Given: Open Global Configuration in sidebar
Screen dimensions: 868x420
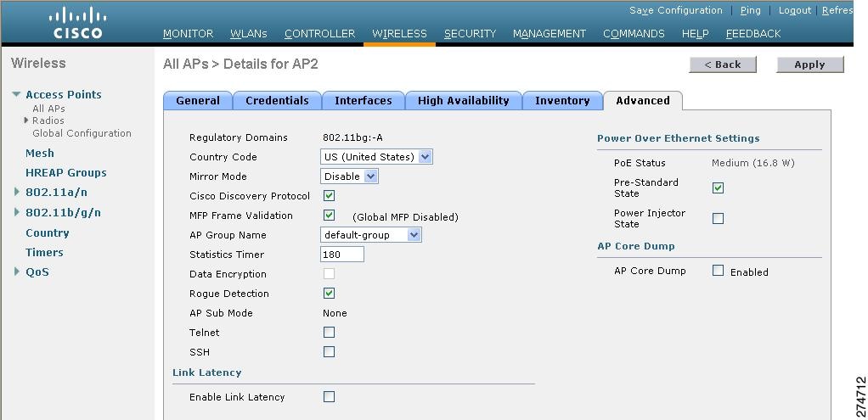Looking at the screenshot, I should click(82, 133).
